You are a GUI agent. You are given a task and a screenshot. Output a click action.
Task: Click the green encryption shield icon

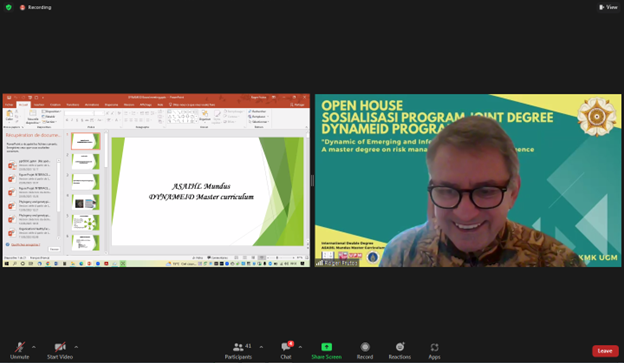[9, 7]
